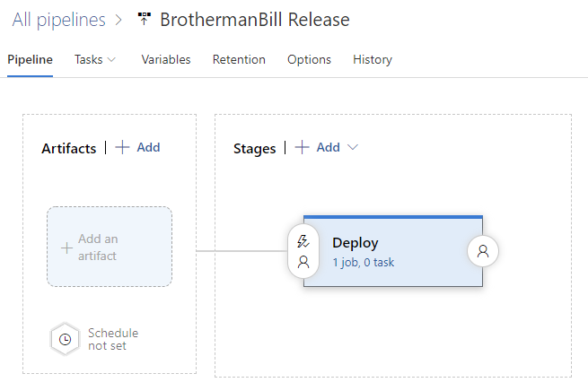Click 'Schedule not set' text
Screen dimensions: 588x391
(x=113, y=339)
